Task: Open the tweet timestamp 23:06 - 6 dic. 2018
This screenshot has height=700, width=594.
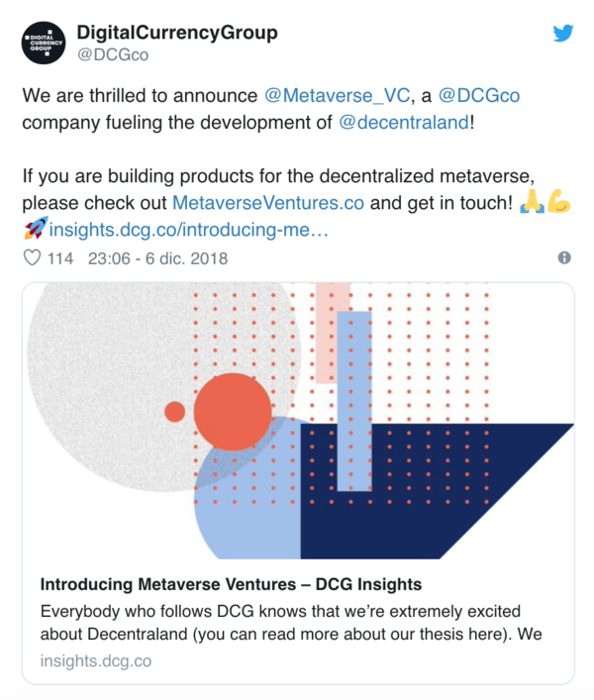Action: (158, 258)
